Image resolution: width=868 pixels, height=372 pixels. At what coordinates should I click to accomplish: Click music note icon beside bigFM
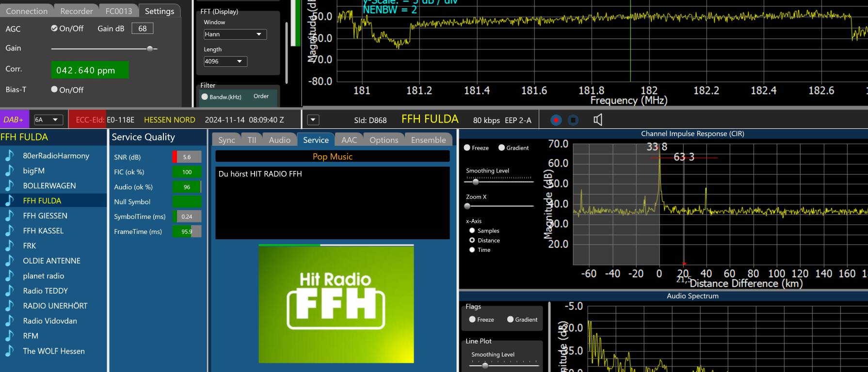[9, 170]
